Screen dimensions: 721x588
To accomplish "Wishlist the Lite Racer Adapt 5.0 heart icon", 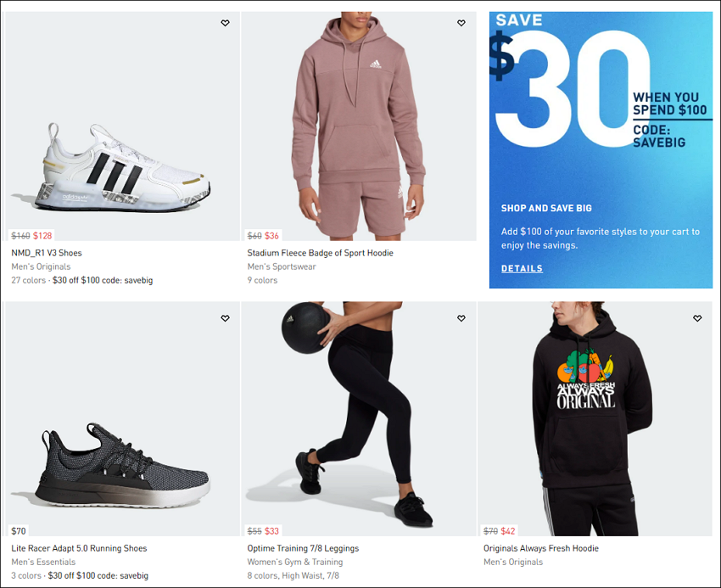I will [x=225, y=318].
